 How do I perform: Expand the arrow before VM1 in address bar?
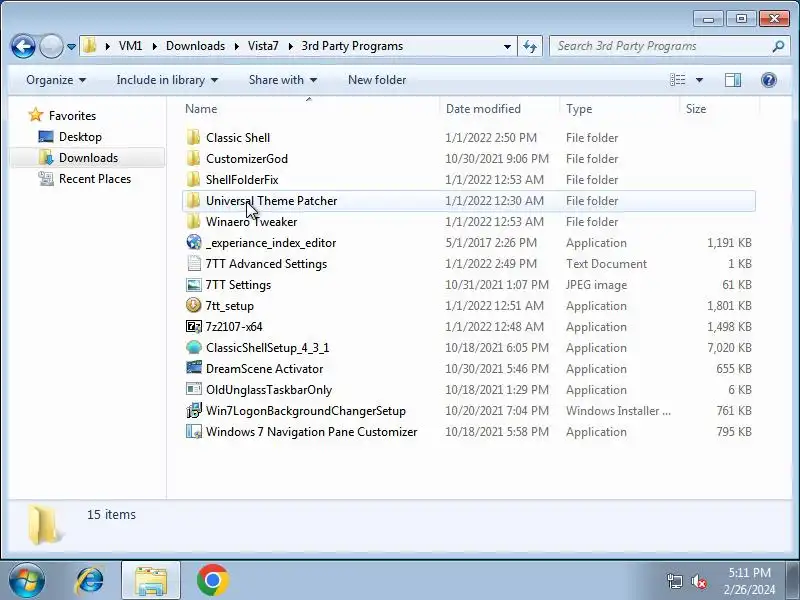[108, 46]
